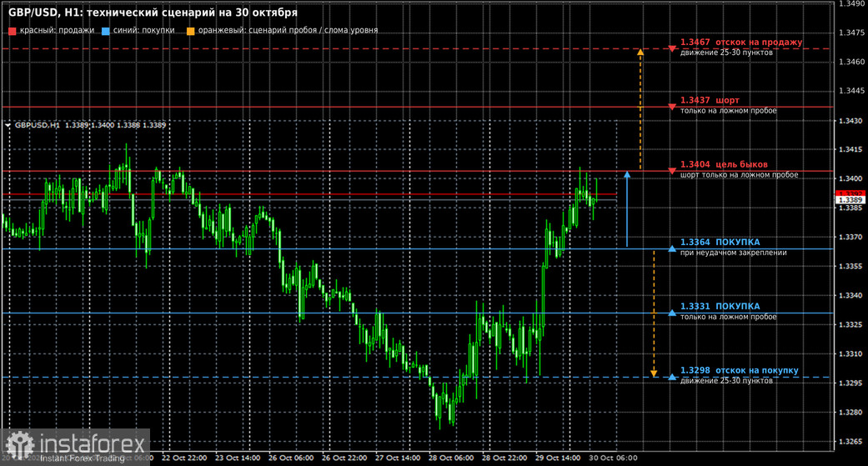Click the 1.3325 price axis value

pos(851,325)
